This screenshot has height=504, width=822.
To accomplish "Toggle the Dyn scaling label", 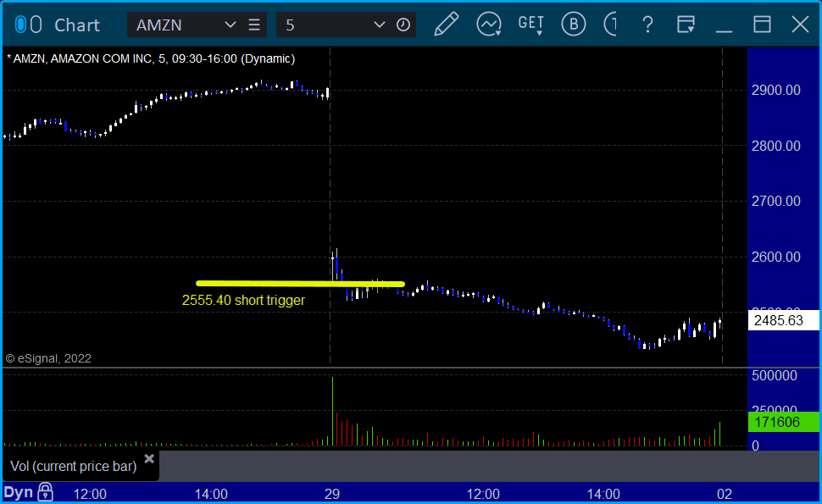I will [x=19, y=492].
